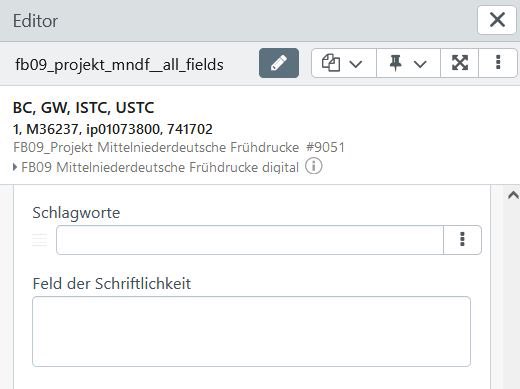
Task: Click the copy documents icon
Action: click(331, 63)
